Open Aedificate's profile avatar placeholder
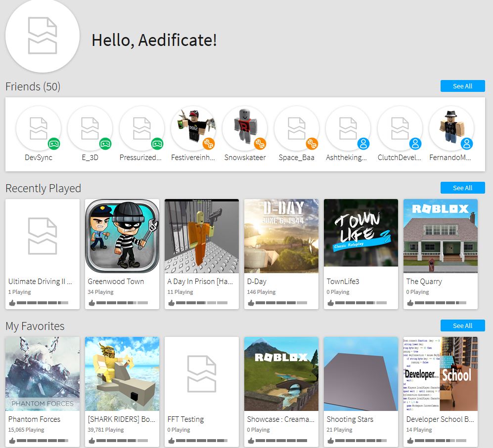This screenshot has width=493, height=448. click(43, 36)
